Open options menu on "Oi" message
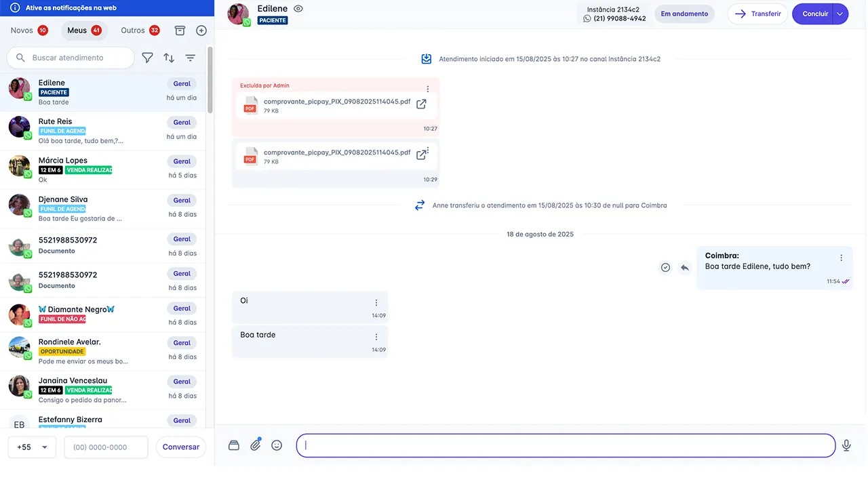868x488 pixels. click(x=376, y=303)
